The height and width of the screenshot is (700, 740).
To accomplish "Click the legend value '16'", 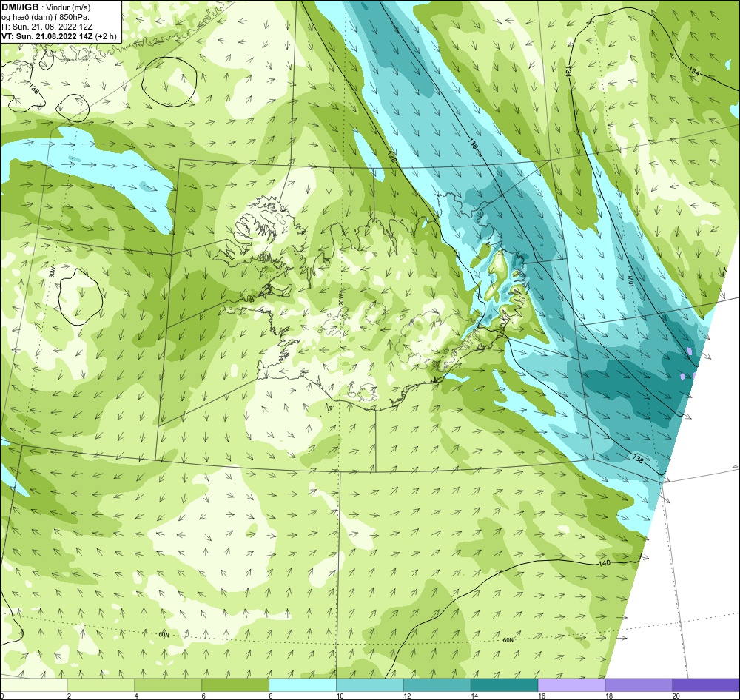I will tap(542, 696).
